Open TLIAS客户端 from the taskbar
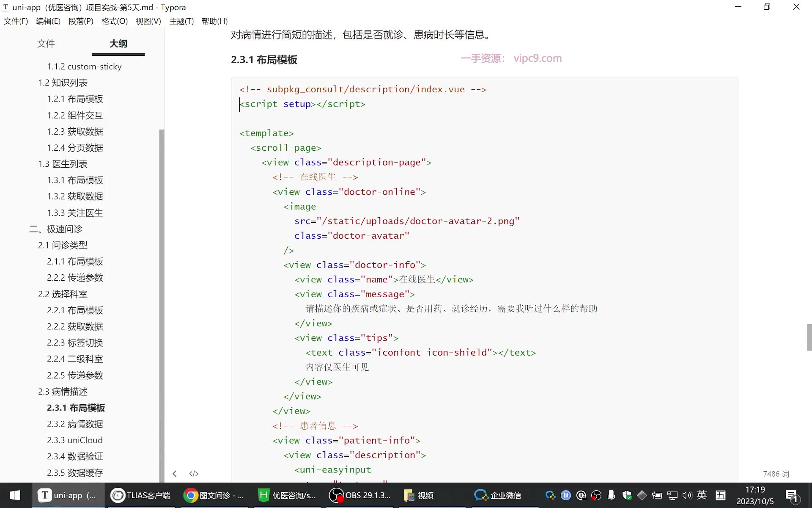The width and height of the screenshot is (812, 508). (x=141, y=495)
